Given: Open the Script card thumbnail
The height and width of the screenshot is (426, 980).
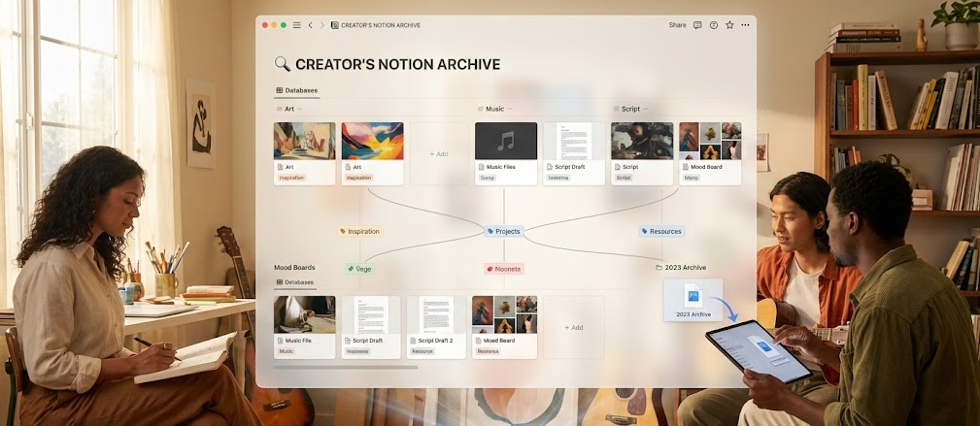Looking at the screenshot, I should point(642,141).
